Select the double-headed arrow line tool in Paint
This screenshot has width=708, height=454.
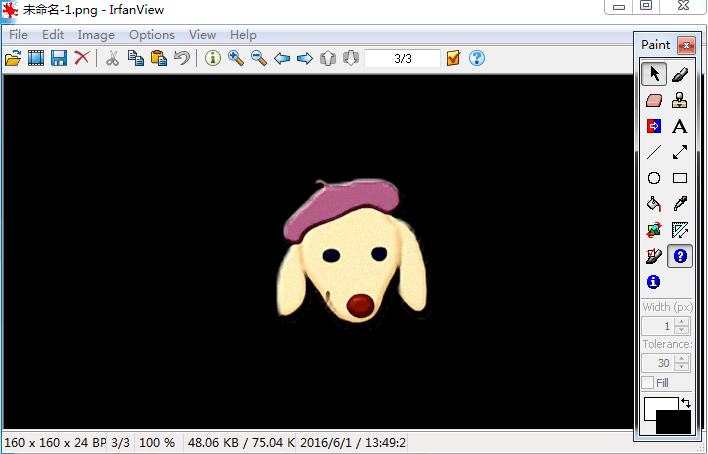[x=680, y=152]
